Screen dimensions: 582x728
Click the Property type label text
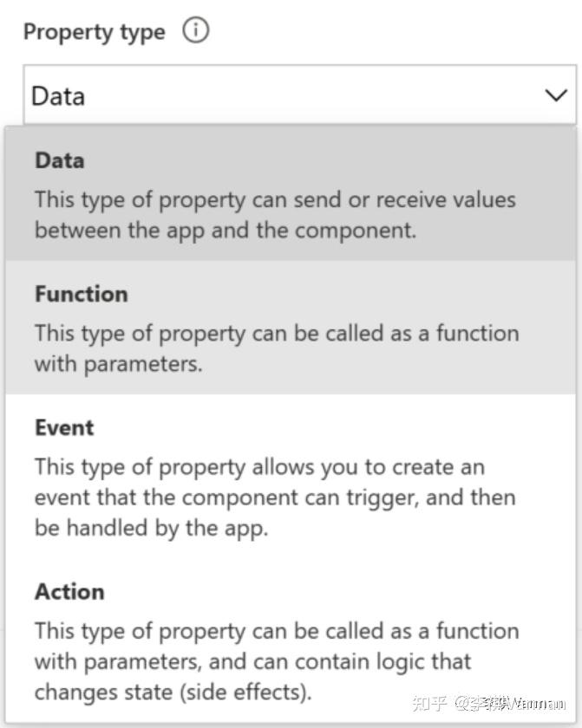(x=95, y=33)
